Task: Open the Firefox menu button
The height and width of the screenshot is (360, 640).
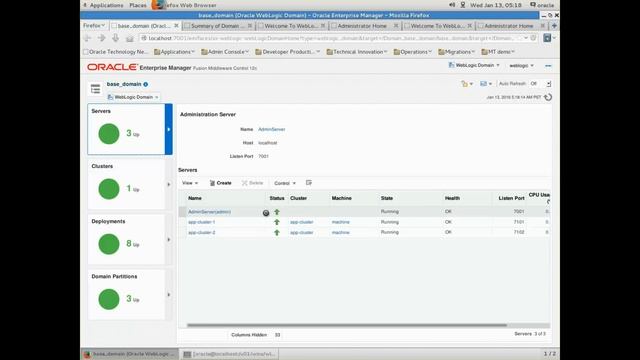Action: coord(94,25)
